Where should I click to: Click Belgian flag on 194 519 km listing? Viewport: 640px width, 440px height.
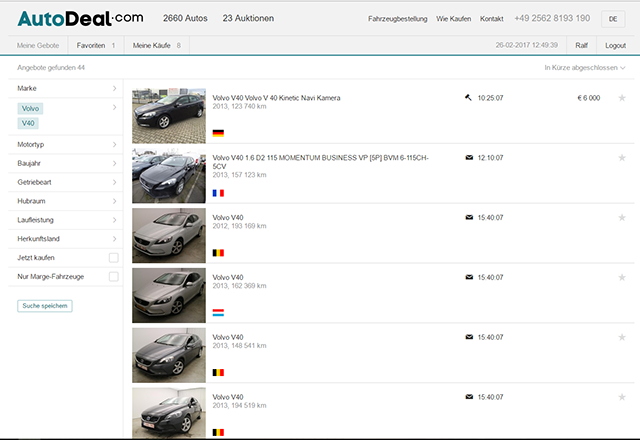click(218, 432)
